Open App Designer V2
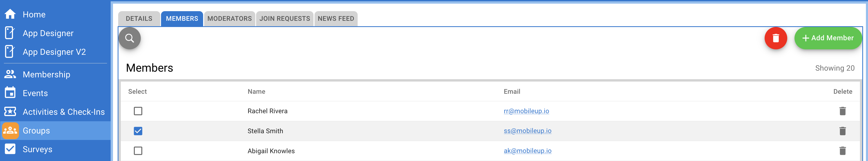 pyautogui.click(x=10, y=52)
